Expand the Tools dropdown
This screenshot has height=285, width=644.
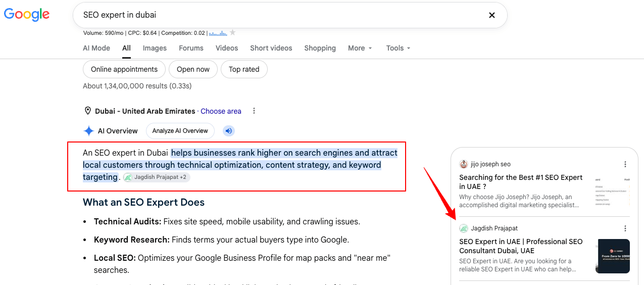[399, 48]
